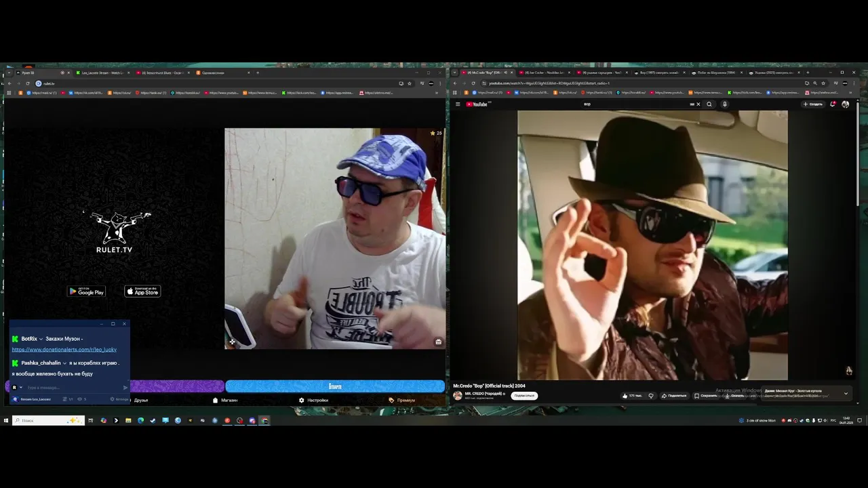Open the Премиум section on Rulet

pyautogui.click(x=402, y=400)
